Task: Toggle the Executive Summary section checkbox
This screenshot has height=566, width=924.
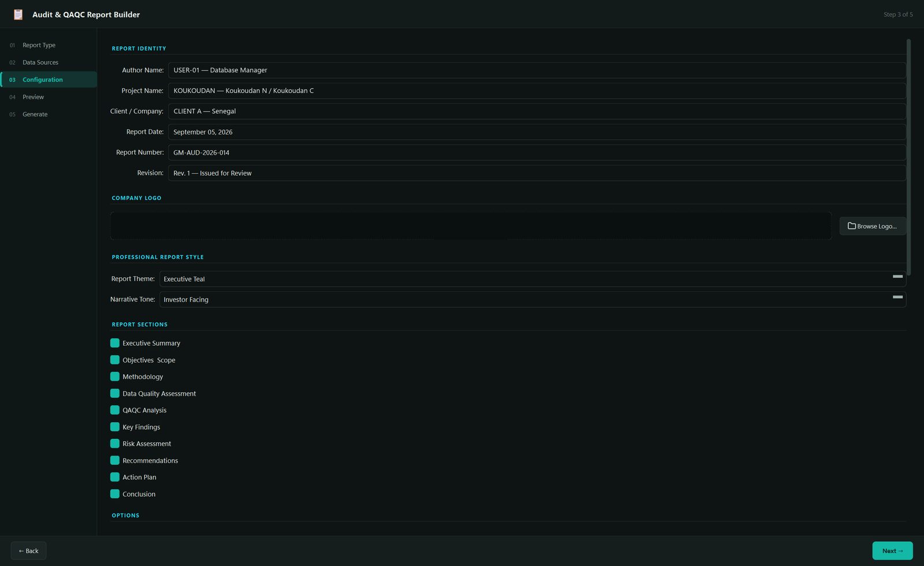Action: tap(115, 343)
